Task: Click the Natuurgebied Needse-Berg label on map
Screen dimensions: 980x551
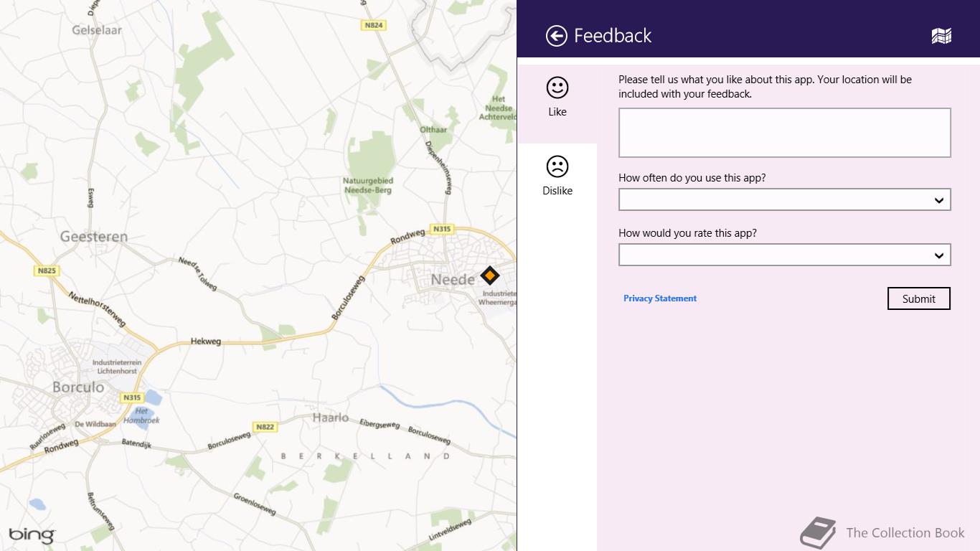Action: point(368,186)
